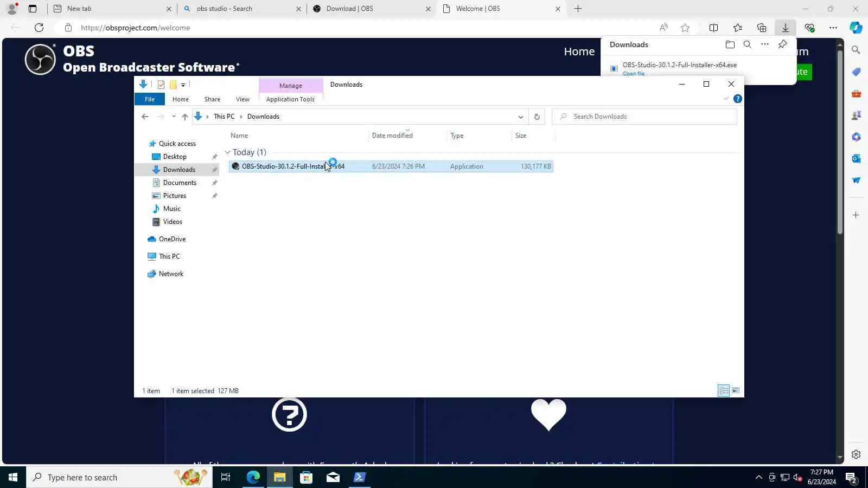Open Edge sidebar settings gear

856,454
